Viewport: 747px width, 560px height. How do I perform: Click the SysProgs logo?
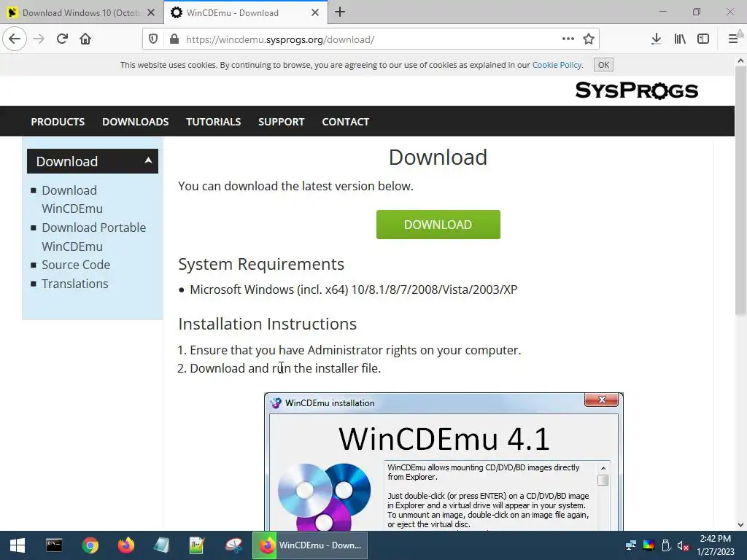click(x=636, y=90)
